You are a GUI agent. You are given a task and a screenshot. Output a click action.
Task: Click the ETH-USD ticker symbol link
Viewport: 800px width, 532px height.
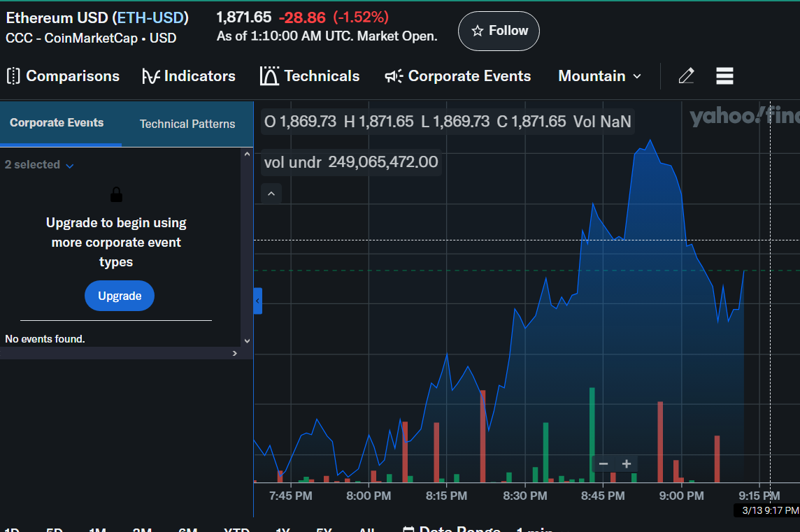[150, 17]
